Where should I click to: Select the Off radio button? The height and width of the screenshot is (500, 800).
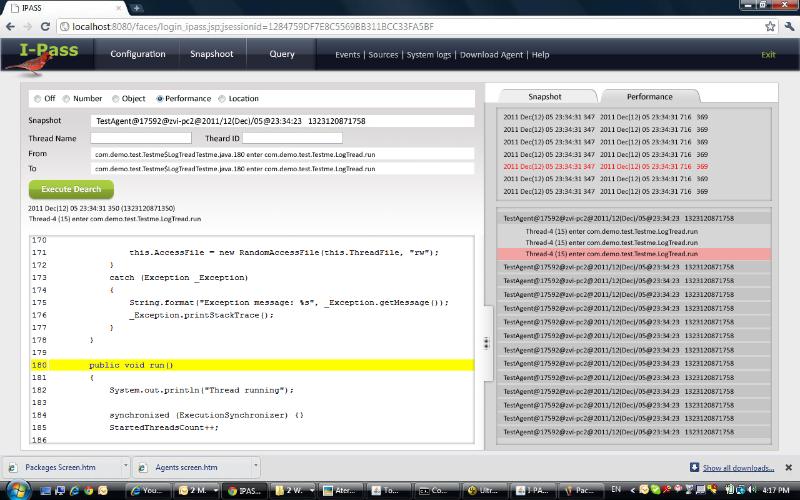[x=37, y=98]
